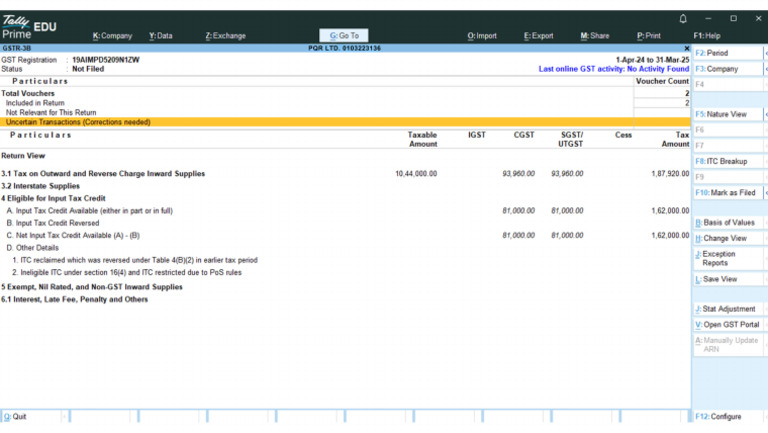Click L: Save View
Image resolution: width=768 pixels, height=433 pixels.
[728, 279]
